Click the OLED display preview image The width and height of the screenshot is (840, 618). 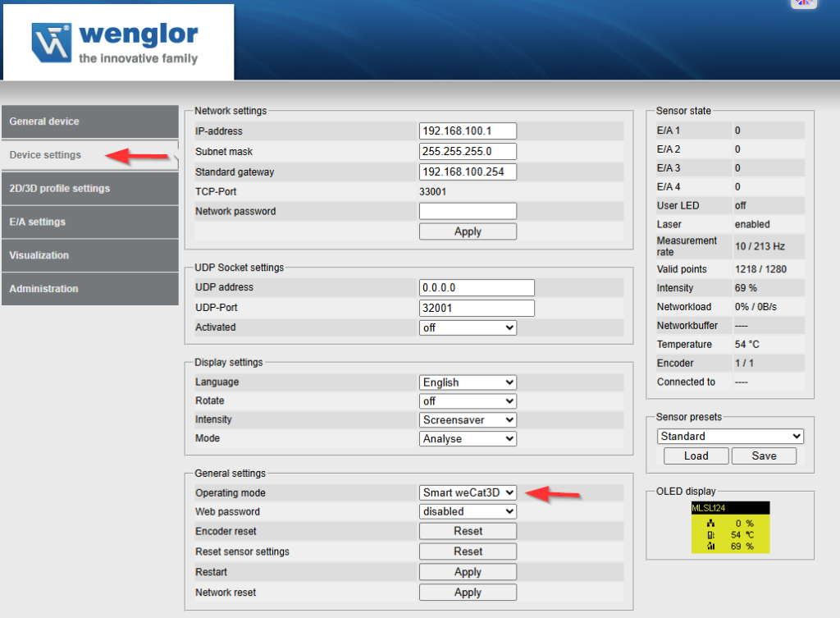coord(731,528)
